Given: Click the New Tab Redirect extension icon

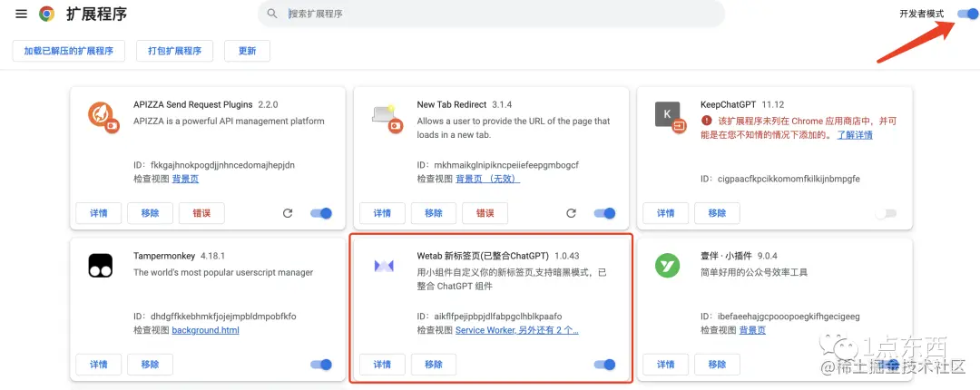Looking at the screenshot, I should point(387,118).
